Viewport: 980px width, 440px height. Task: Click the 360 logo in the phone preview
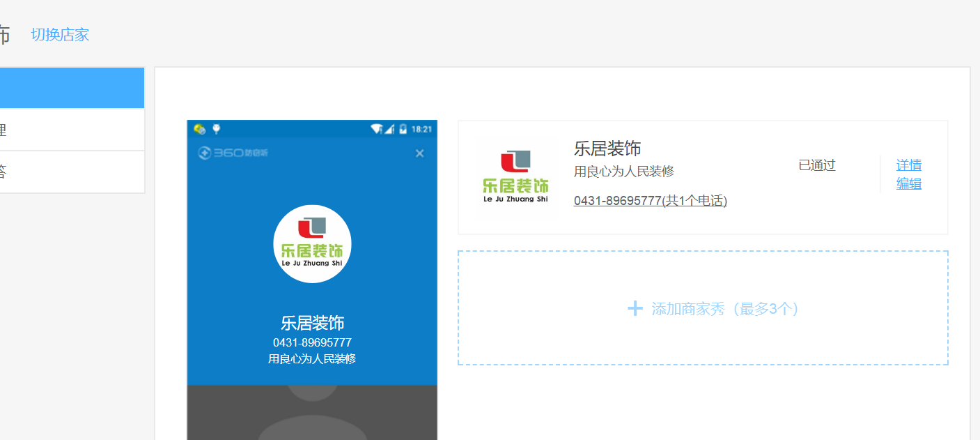tap(233, 153)
